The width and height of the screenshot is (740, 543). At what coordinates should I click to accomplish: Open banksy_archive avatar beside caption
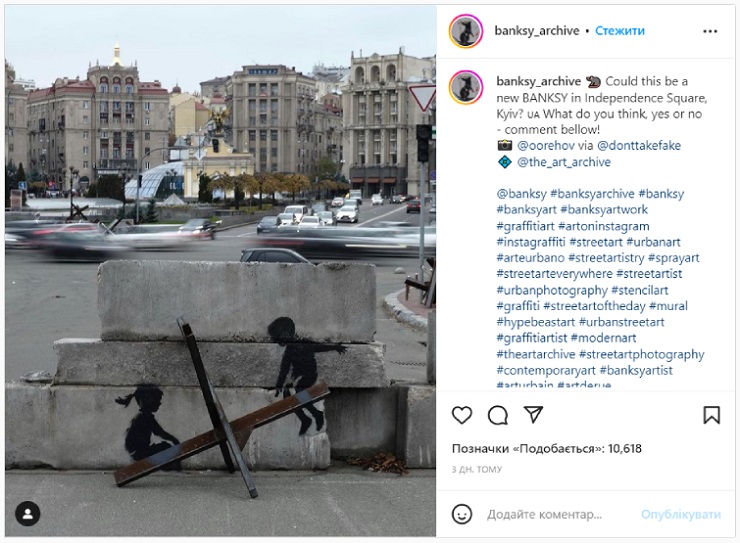466,87
